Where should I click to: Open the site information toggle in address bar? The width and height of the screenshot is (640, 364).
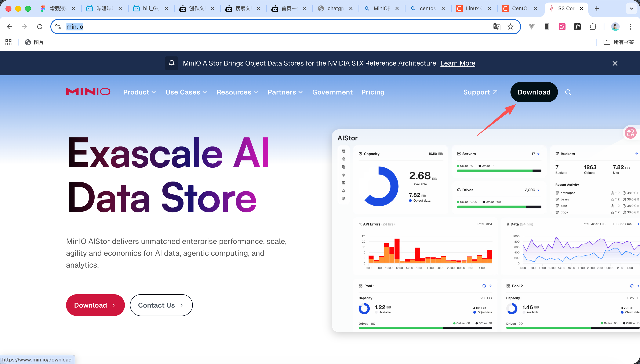click(x=58, y=27)
